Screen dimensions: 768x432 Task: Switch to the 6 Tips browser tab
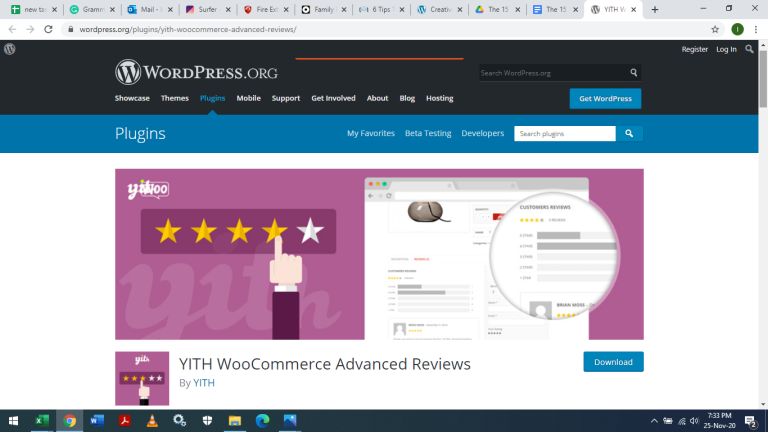tap(382, 9)
